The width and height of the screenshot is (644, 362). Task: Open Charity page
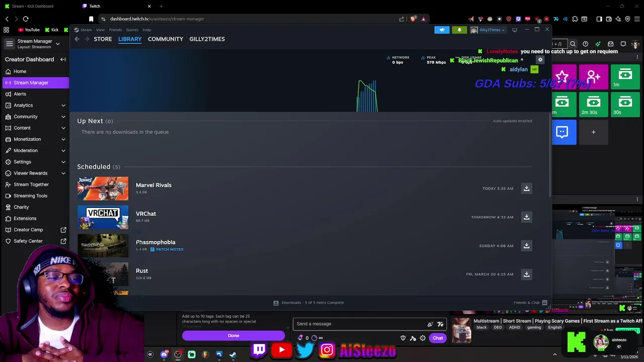35,207
